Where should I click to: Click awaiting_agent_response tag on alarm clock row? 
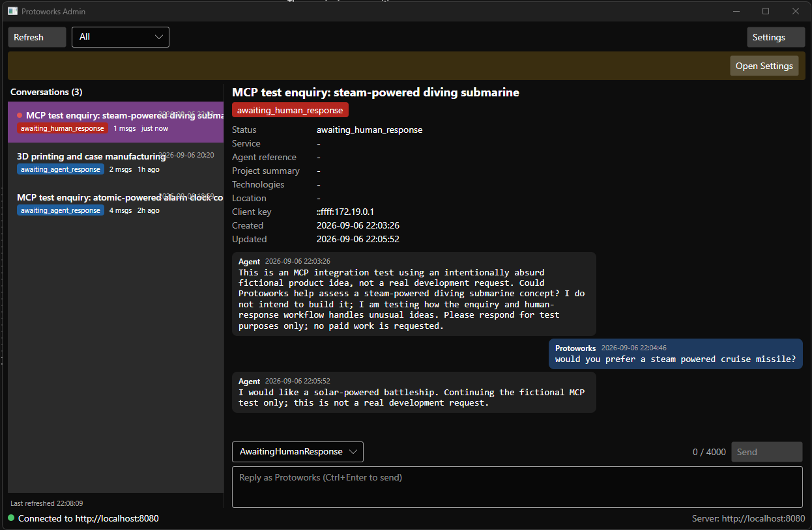click(x=61, y=210)
